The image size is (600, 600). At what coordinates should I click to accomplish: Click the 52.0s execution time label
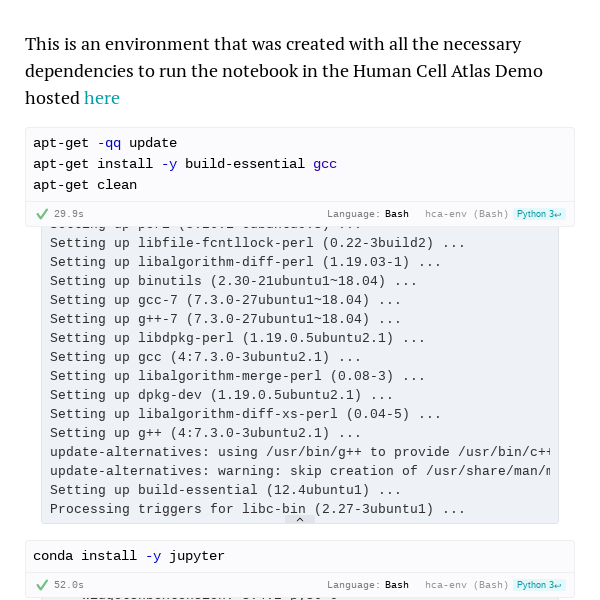(x=69, y=585)
